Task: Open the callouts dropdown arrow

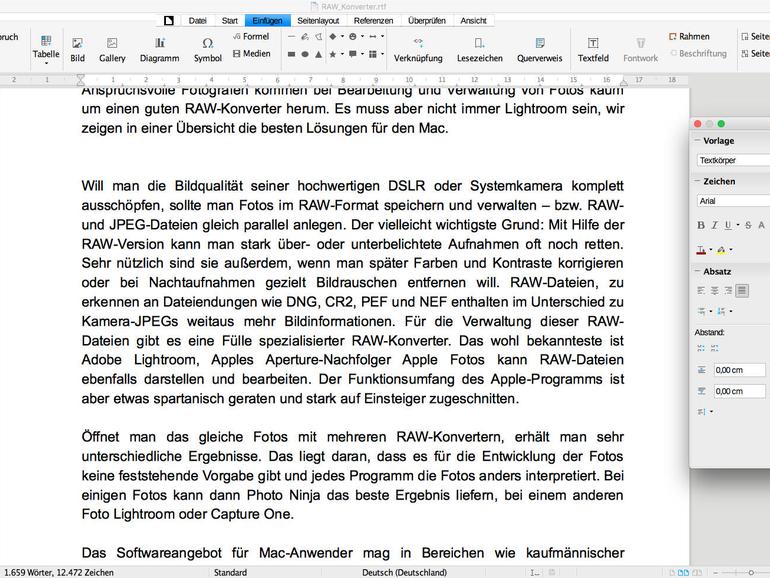Action: (362, 54)
